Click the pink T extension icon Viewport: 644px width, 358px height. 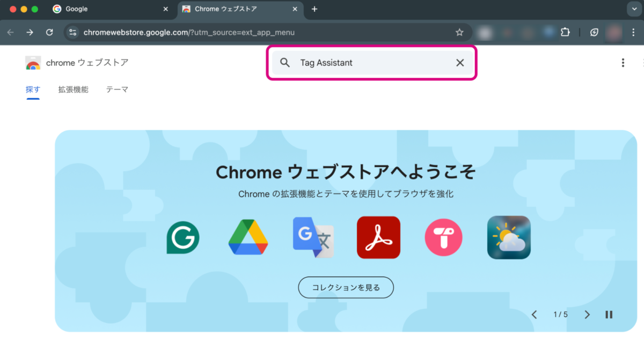[x=444, y=237]
